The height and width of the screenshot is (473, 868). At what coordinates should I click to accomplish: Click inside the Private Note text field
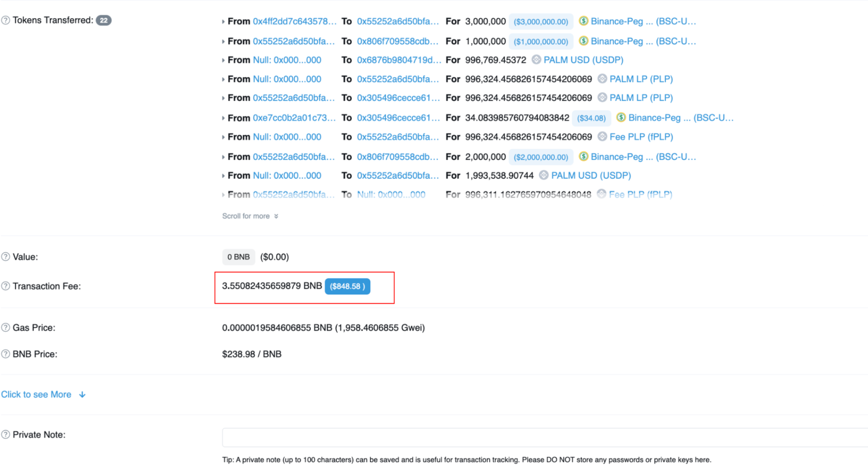(x=539, y=437)
